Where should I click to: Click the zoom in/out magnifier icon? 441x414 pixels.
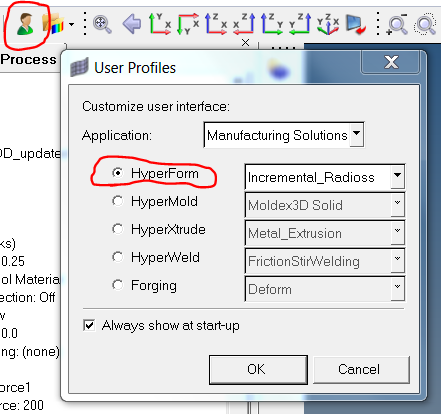397,24
